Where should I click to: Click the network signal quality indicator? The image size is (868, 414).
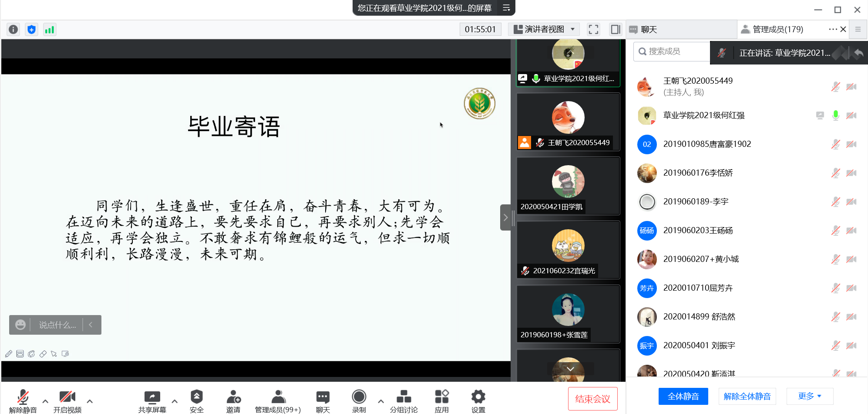coord(50,29)
